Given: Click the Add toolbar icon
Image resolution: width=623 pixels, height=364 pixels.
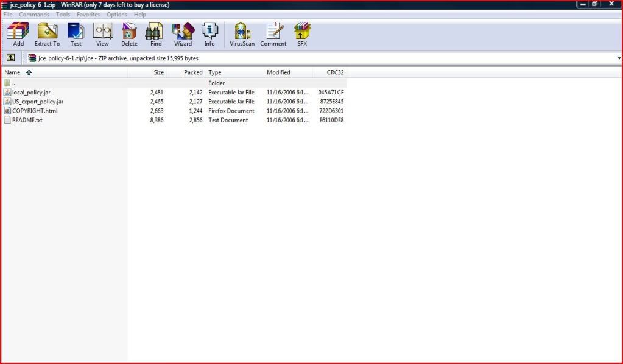Looking at the screenshot, I should tap(18, 34).
